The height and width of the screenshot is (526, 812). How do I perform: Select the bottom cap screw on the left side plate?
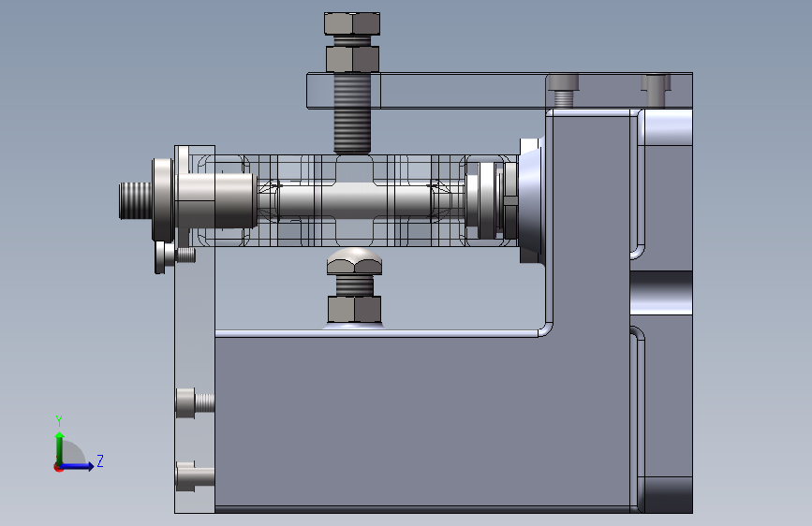point(195,476)
